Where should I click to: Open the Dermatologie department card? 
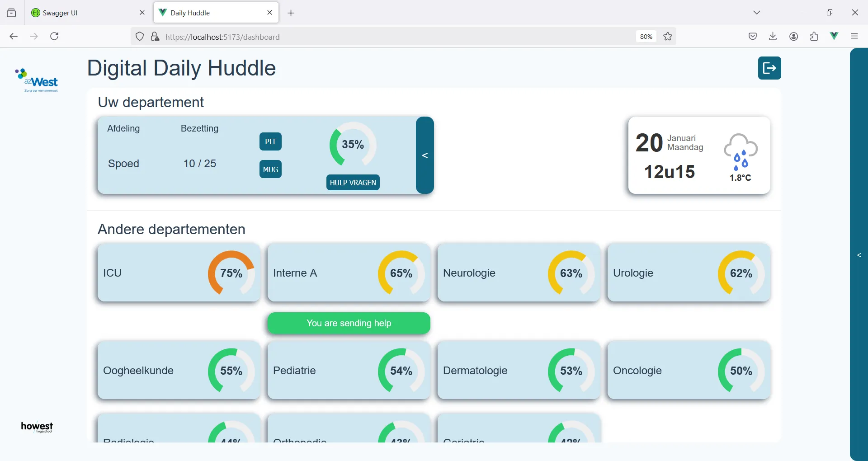point(519,370)
